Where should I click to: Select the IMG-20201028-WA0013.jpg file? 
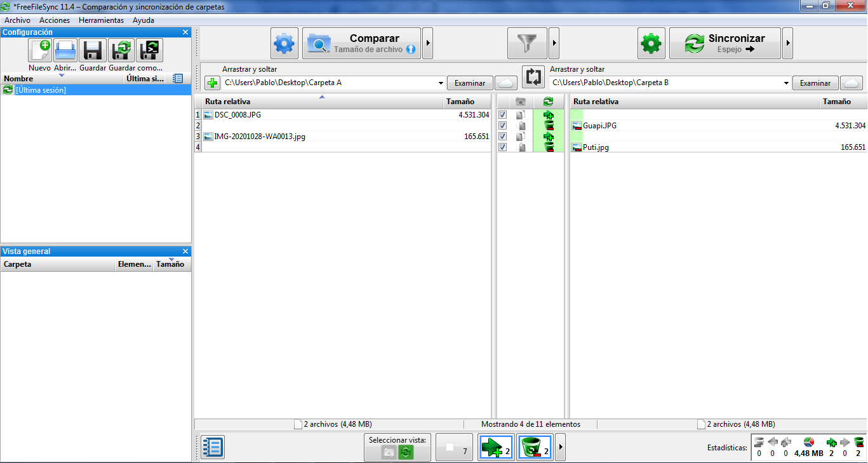pos(260,137)
